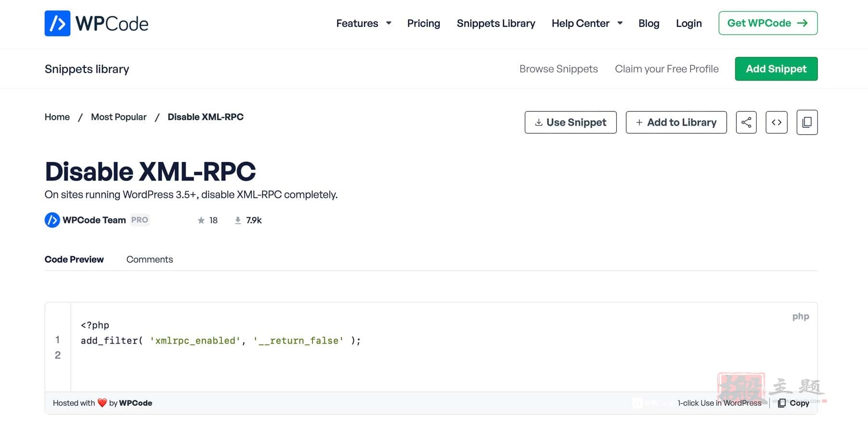The image size is (868, 441).
Task: Switch to the Comments tab
Action: pos(149,259)
